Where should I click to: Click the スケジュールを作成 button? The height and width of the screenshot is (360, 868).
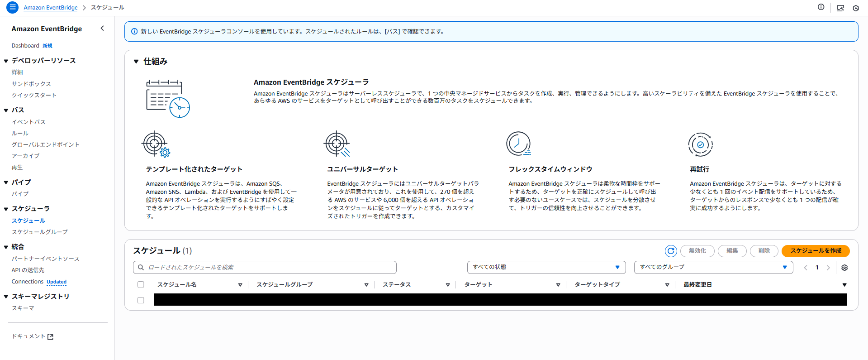tap(816, 251)
